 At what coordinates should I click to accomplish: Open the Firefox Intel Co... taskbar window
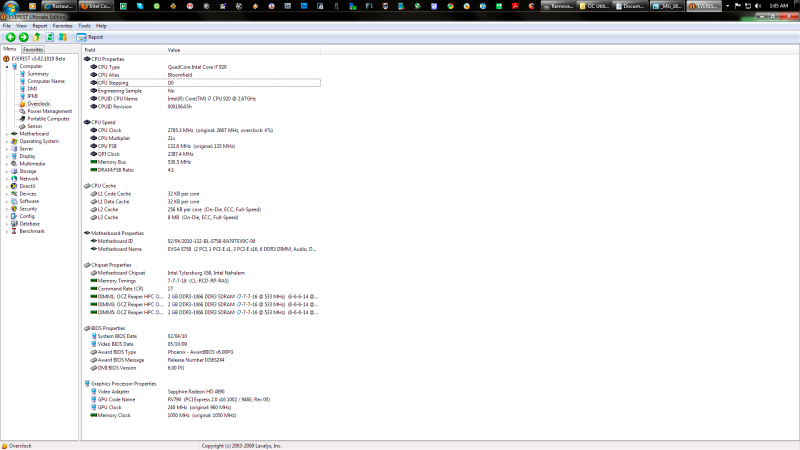(95, 6)
